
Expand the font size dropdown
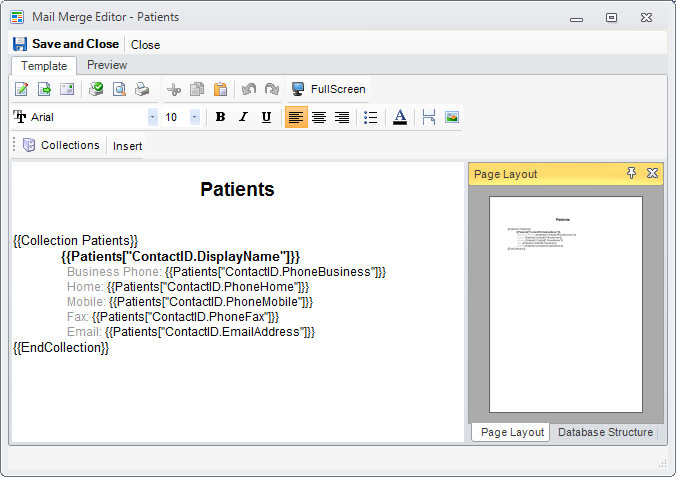click(x=194, y=117)
